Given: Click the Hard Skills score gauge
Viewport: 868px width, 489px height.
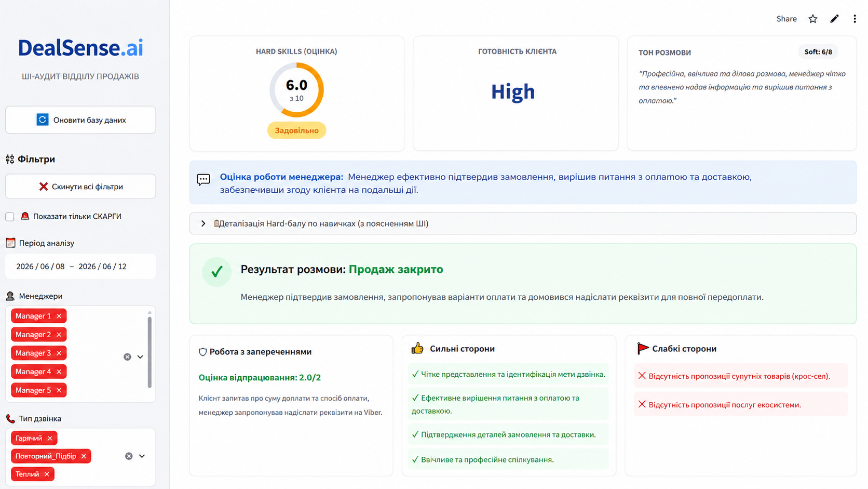Looking at the screenshot, I should point(296,90).
